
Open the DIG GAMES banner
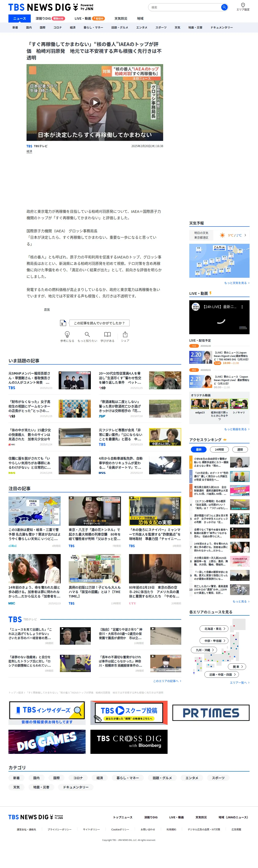(47, 742)
